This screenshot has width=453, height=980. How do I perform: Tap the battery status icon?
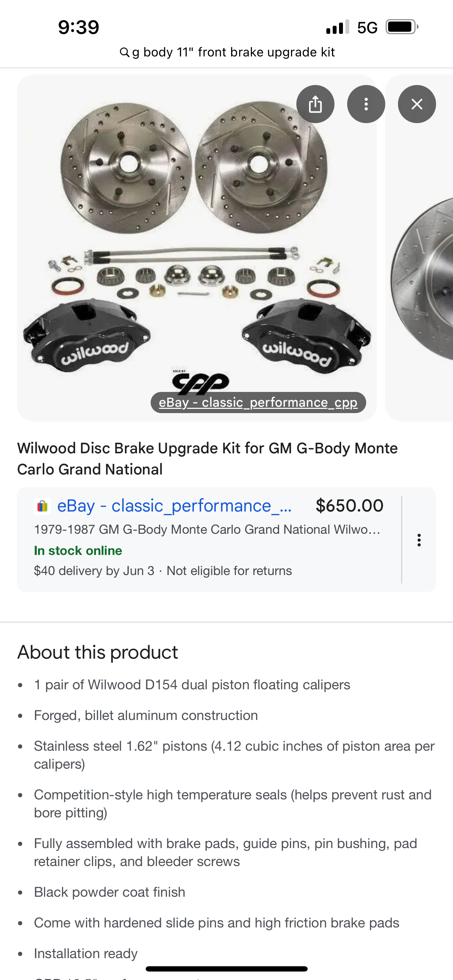click(402, 27)
